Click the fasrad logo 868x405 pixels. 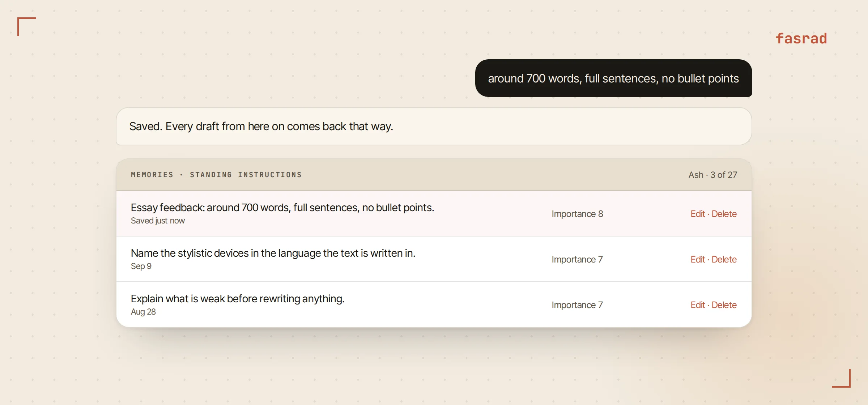tap(801, 38)
